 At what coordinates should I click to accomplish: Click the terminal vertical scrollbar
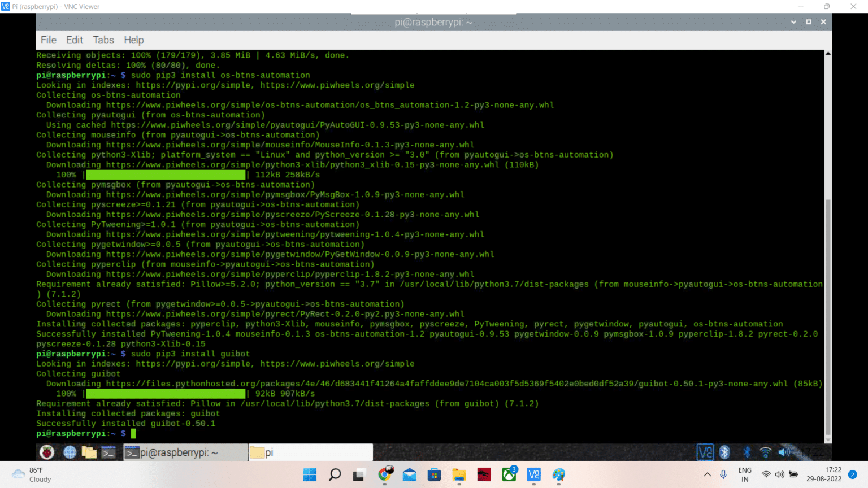828,316
